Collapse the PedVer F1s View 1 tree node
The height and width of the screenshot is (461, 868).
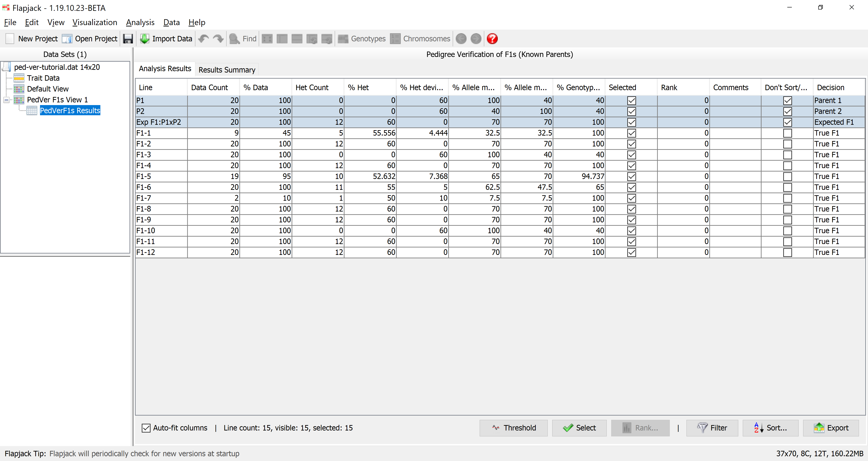click(x=6, y=100)
